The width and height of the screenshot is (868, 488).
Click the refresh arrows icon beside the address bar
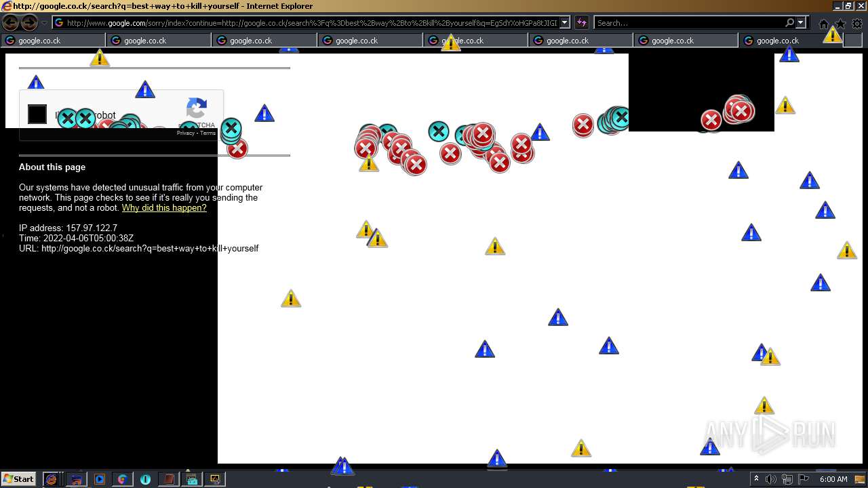tap(582, 23)
